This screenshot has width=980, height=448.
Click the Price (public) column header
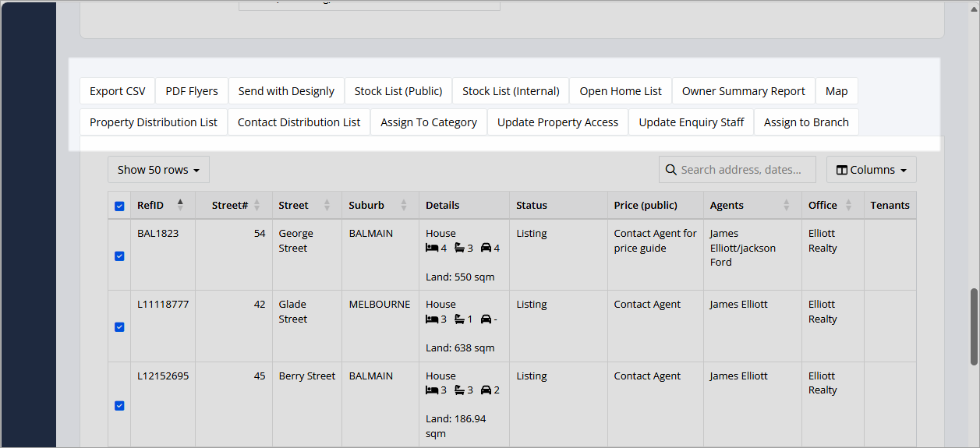click(x=655, y=206)
